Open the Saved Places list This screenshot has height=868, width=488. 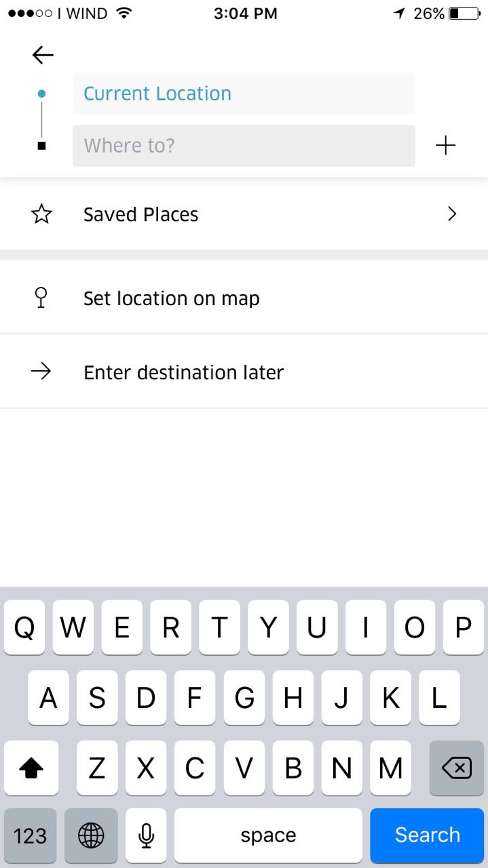tap(141, 215)
